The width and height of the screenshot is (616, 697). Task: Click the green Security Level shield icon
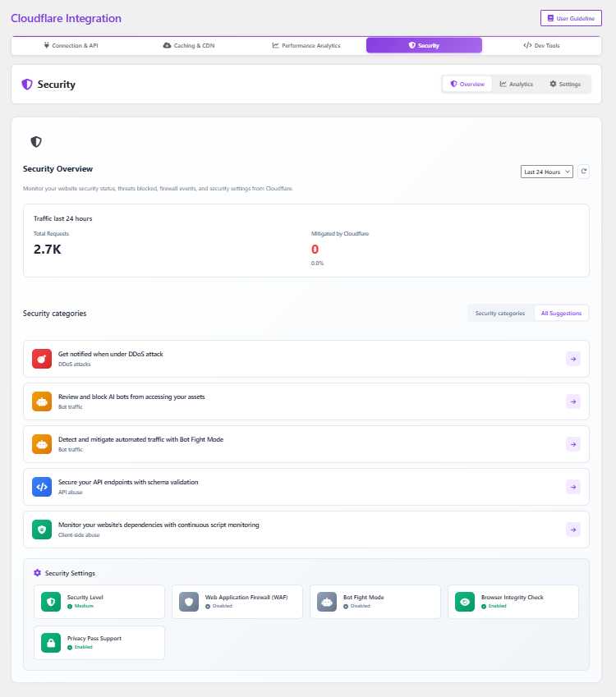coord(51,602)
